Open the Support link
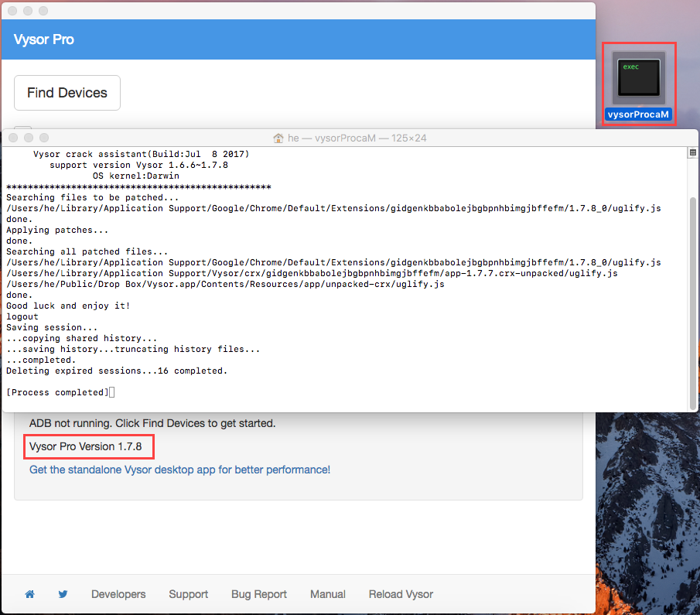The height and width of the screenshot is (615, 700). pyautogui.click(x=189, y=594)
